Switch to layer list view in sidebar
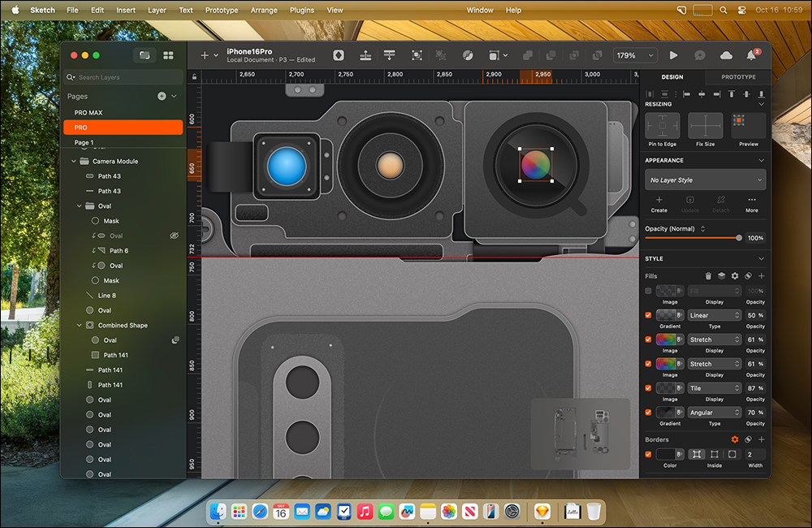 [x=145, y=55]
